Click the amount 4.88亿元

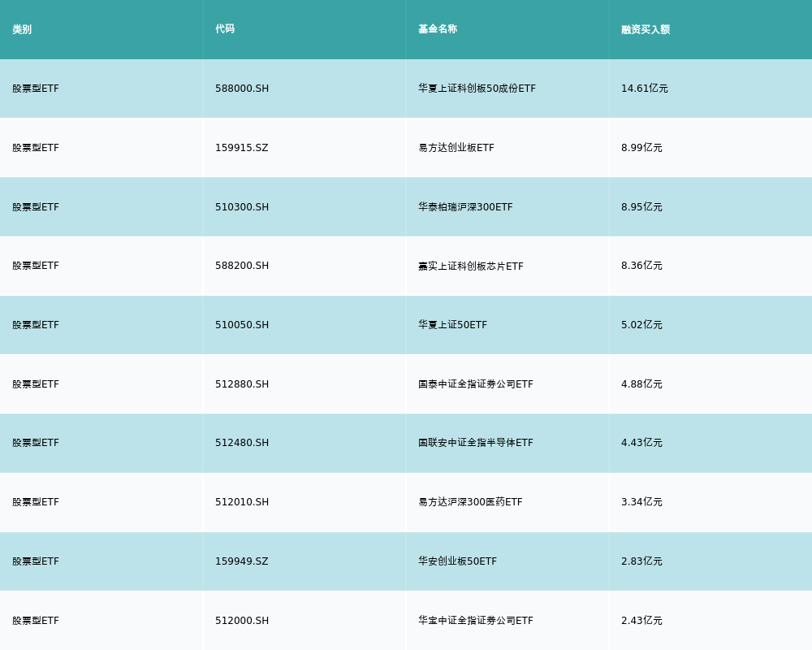point(641,384)
